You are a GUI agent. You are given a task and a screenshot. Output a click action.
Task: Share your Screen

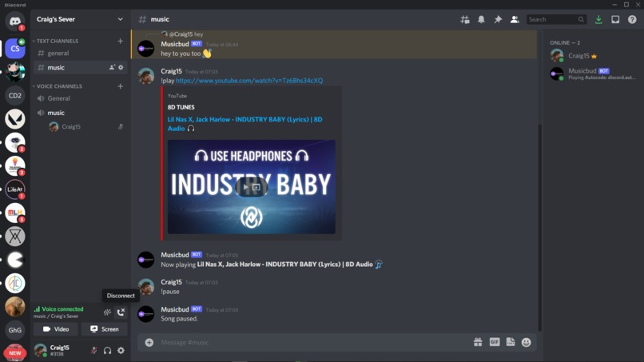[x=105, y=329]
